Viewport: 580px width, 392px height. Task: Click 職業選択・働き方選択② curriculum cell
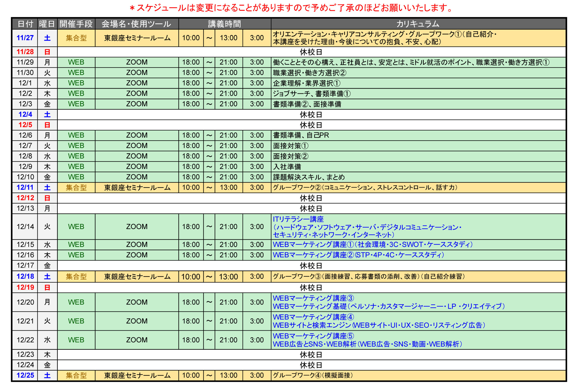tap(418, 73)
